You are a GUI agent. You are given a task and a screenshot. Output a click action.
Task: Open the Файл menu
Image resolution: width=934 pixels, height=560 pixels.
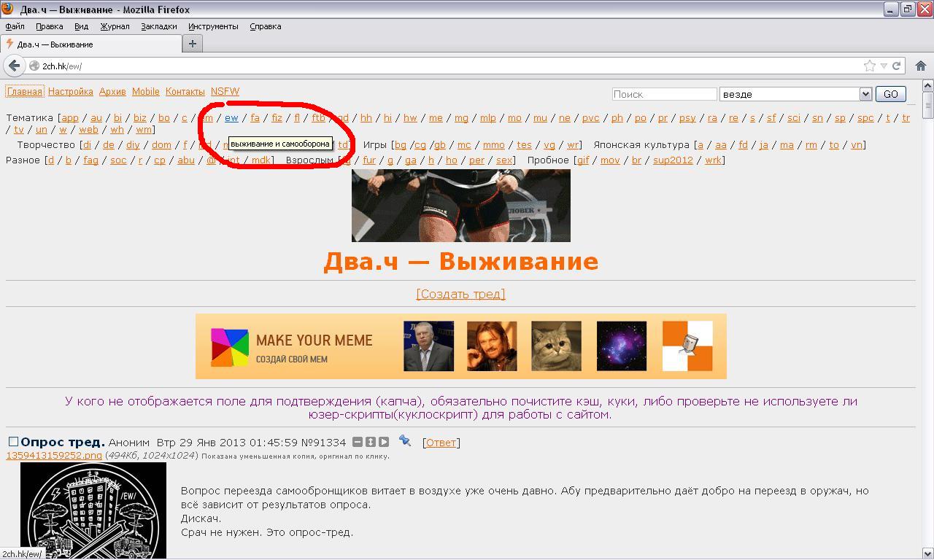(x=15, y=26)
